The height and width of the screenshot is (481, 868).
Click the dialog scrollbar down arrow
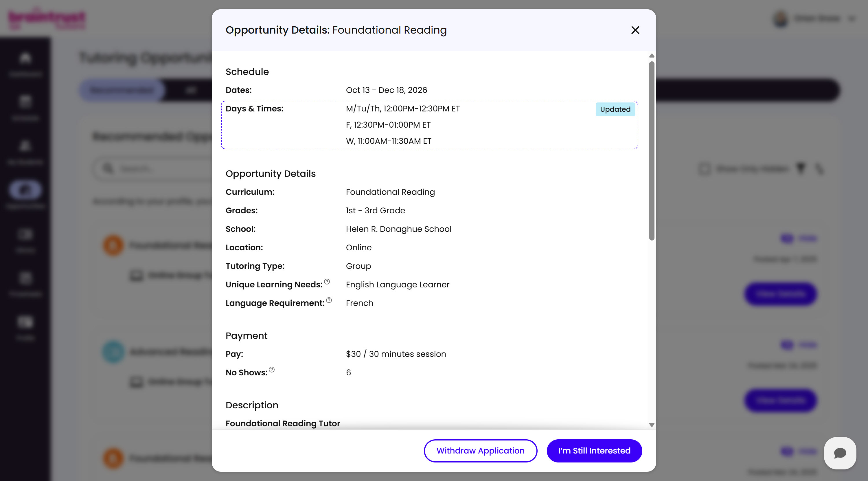651,425
